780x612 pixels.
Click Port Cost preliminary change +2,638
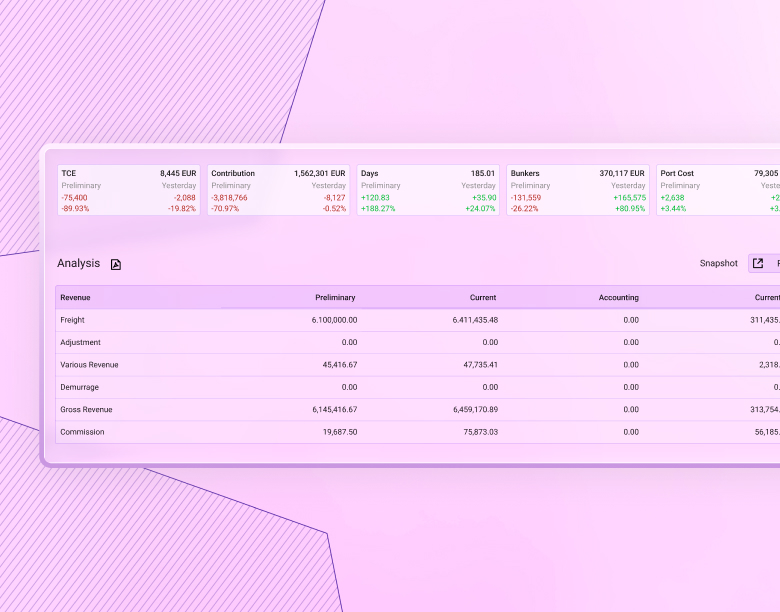pos(672,198)
